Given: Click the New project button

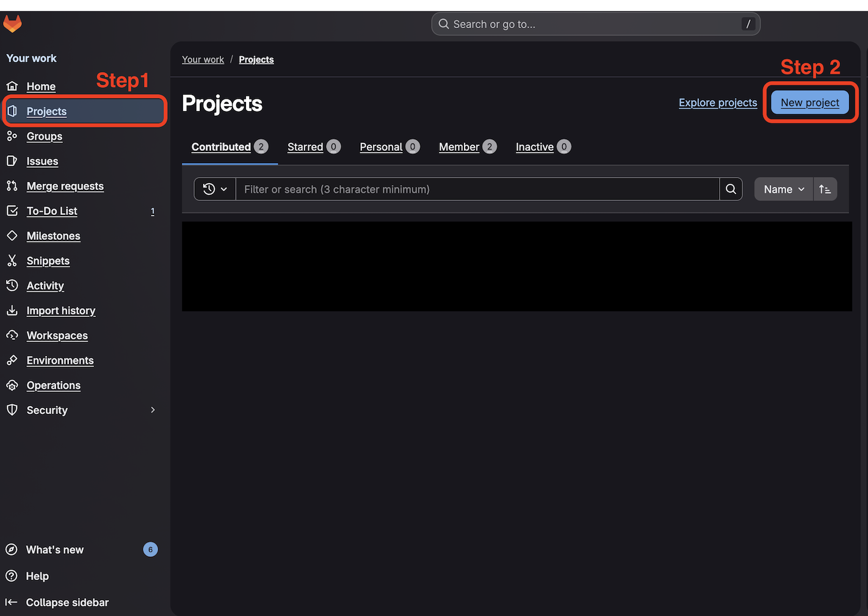Looking at the screenshot, I should 810,103.
